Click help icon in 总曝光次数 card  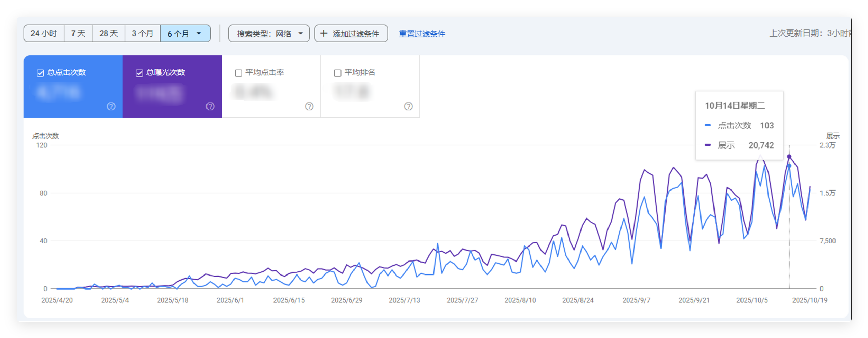(210, 107)
